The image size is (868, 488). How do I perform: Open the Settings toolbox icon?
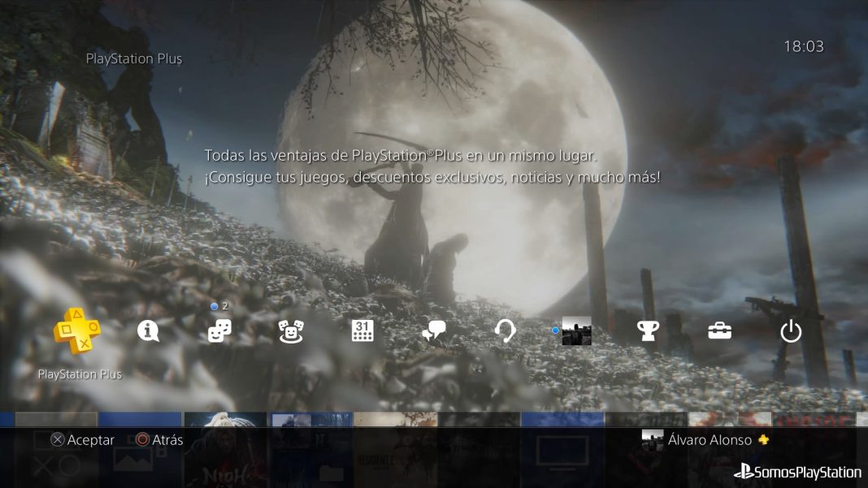coord(719,330)
